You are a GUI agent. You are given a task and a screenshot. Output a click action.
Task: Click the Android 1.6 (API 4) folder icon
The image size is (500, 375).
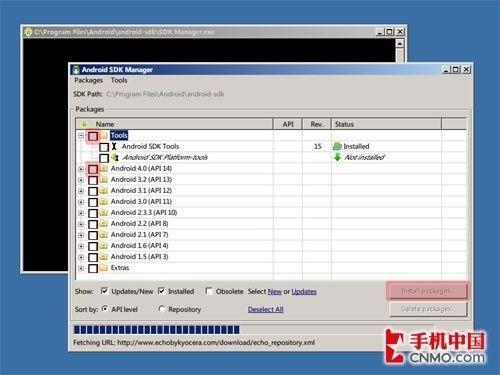point(104,246)
